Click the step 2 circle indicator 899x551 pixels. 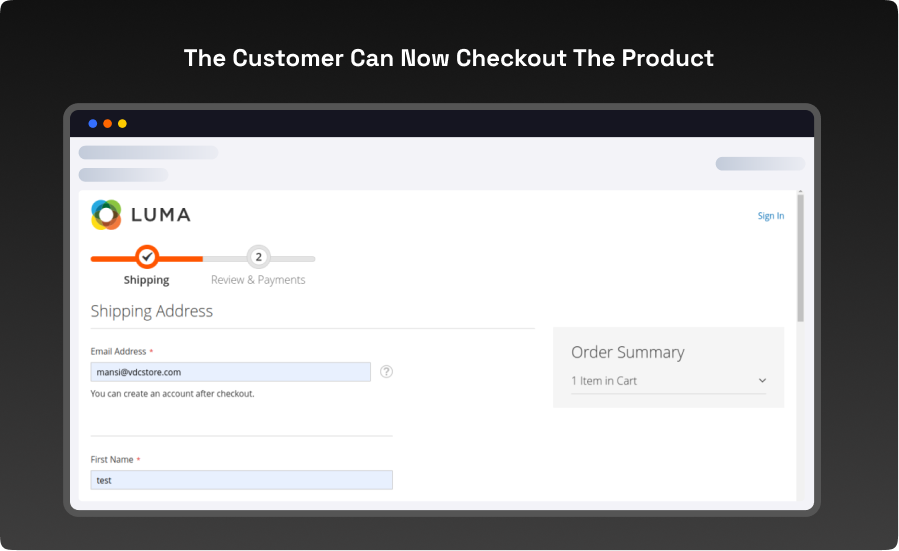point(258,257)
